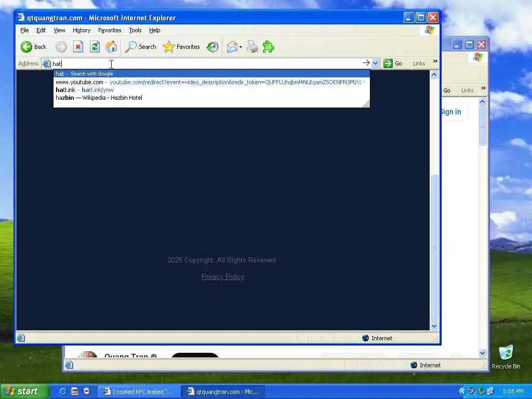Open the Favorites menu

pyautogui.click(x=110, y=30)
